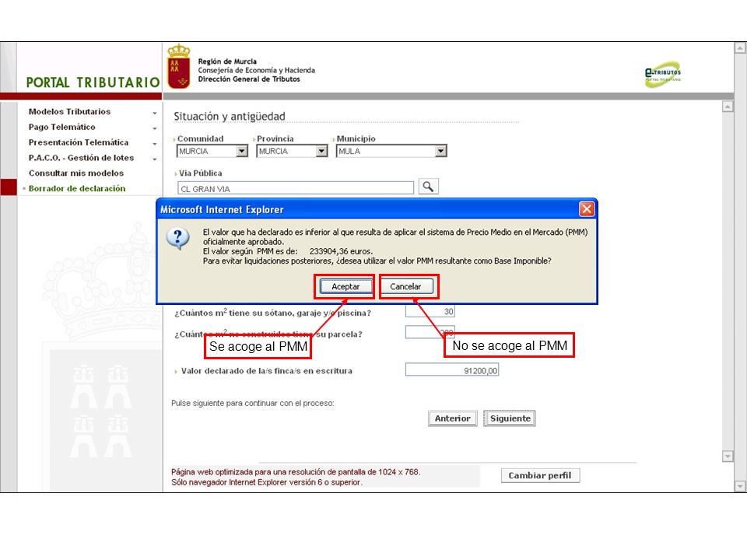Open the Provincia dropdown
747x560 pixels.
[x=322, y=151]
